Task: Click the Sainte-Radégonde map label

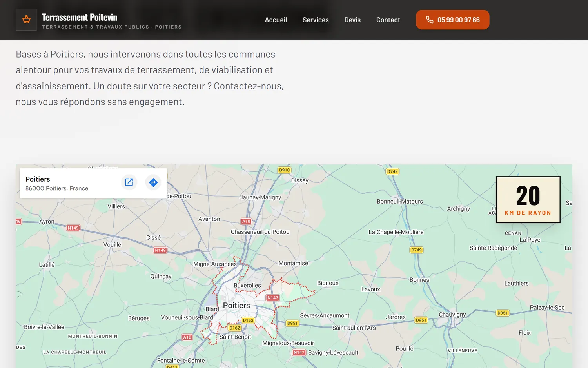Action: point(493,248)
